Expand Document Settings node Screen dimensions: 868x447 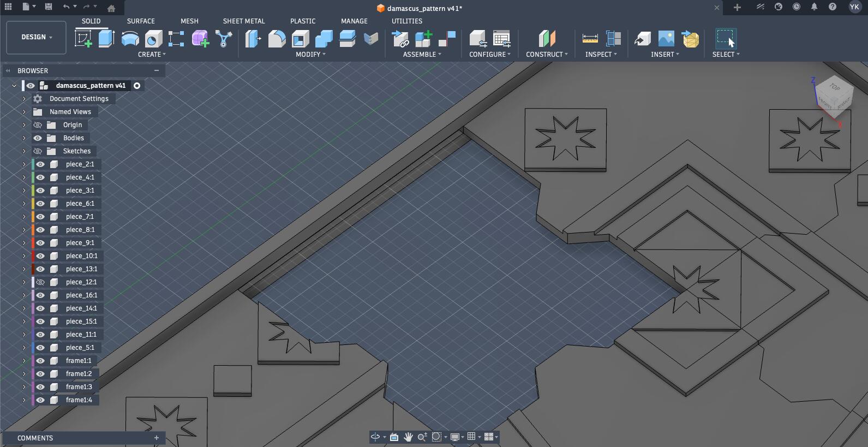pos(24,99)
